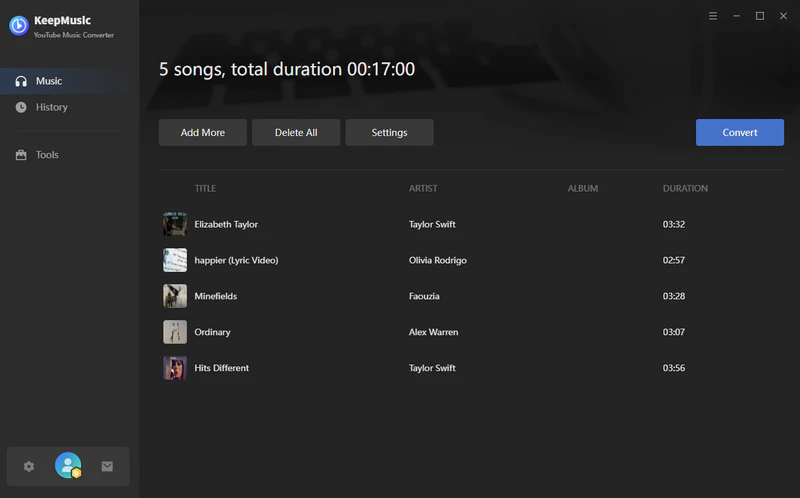Click the mail envelope feedback icon
This screenshot has width=800, height=498.
[x=107, y=466]
